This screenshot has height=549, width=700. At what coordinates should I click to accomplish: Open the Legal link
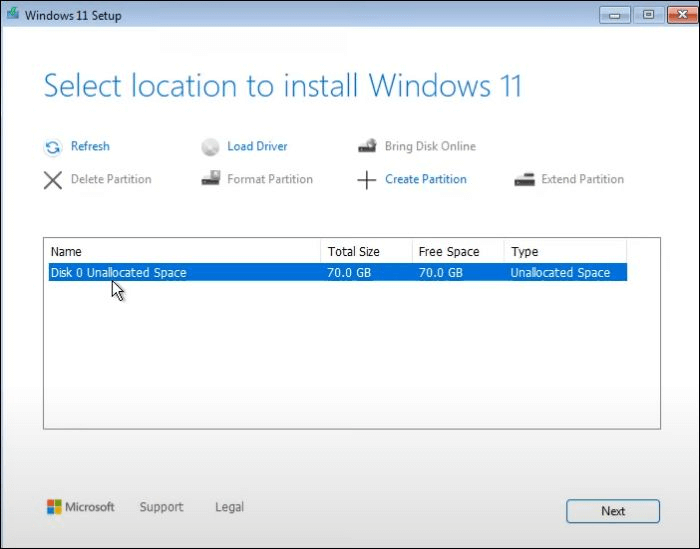coord(229,507)
